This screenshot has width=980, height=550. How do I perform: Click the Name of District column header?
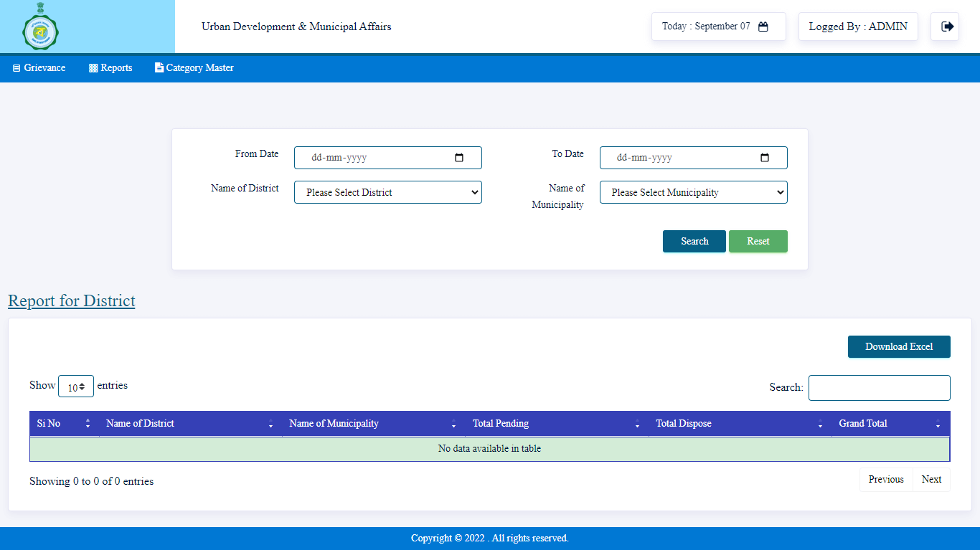(190, 424)
